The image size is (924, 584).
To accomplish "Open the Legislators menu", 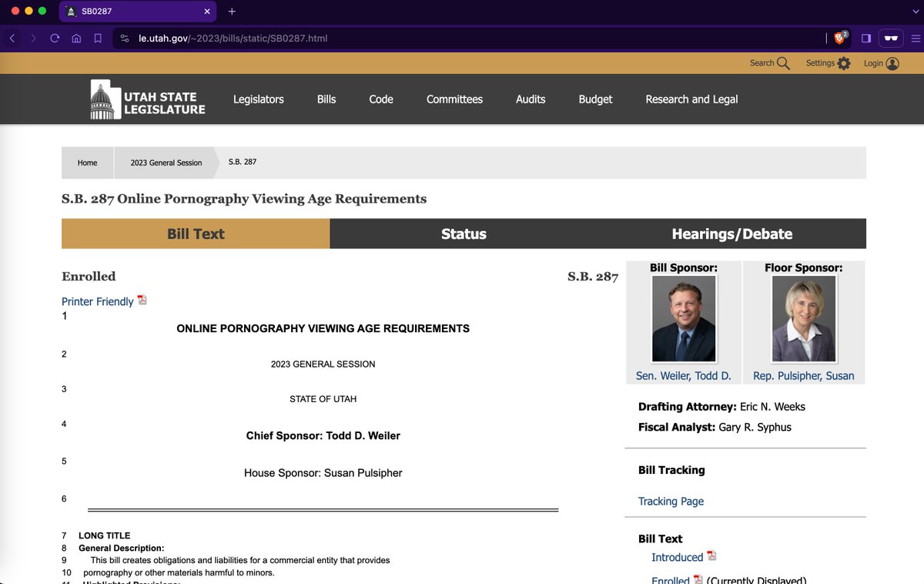I will (259, 99).
